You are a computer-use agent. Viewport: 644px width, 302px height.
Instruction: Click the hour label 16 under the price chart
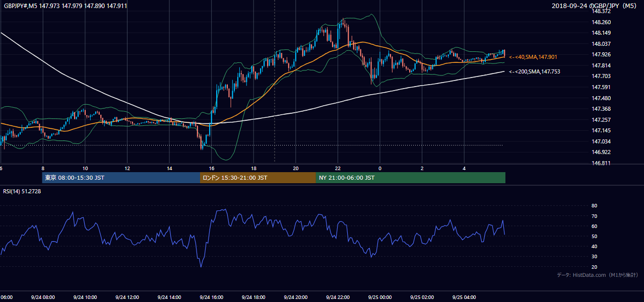(212, 169)
